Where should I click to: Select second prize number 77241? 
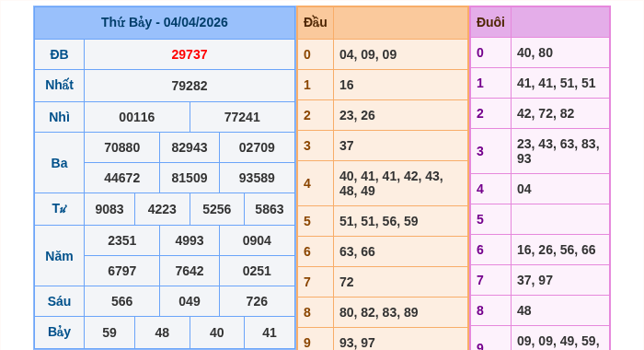click(x=242, y=117)
